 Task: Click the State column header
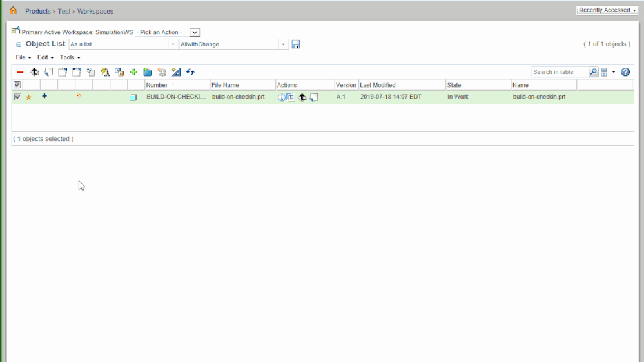(478, 85)
